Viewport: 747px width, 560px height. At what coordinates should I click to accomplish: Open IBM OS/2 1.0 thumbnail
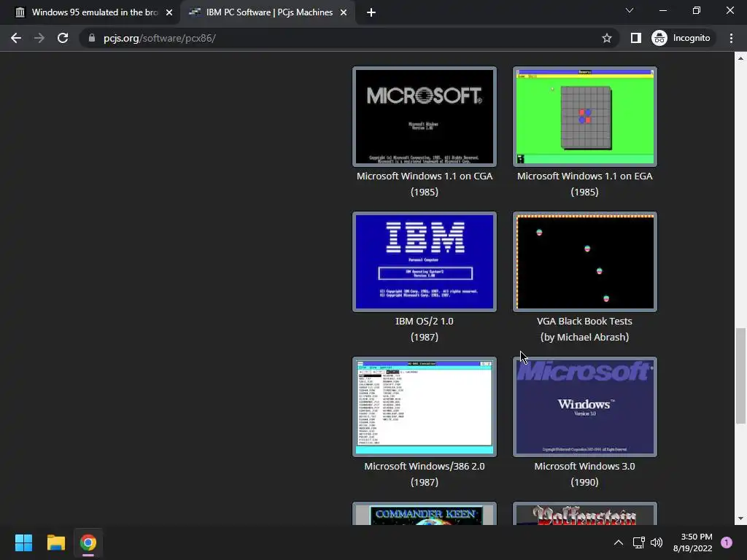[425, 262]
